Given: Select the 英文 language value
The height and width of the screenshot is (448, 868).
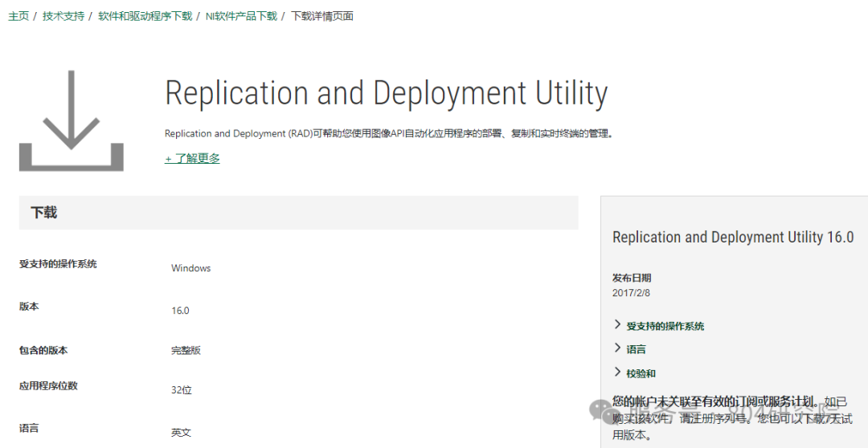Looking at the screenshot, I should (x=181, y=433).
